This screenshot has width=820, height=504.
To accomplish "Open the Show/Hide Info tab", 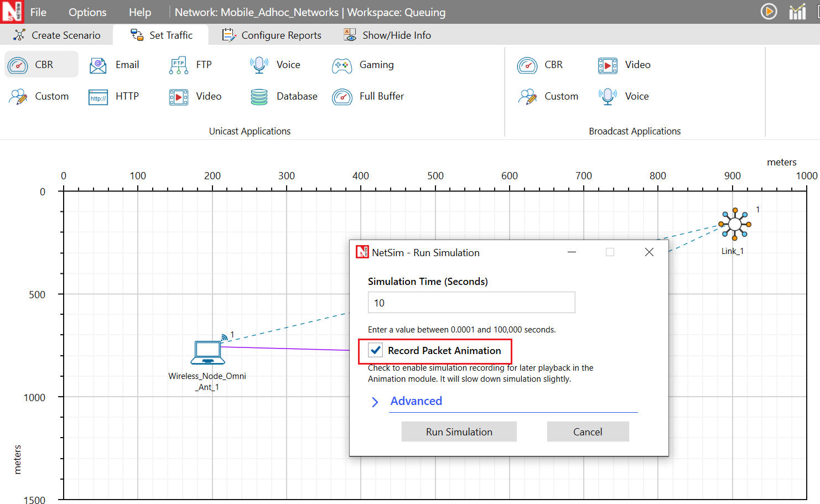I will point(387,35).
